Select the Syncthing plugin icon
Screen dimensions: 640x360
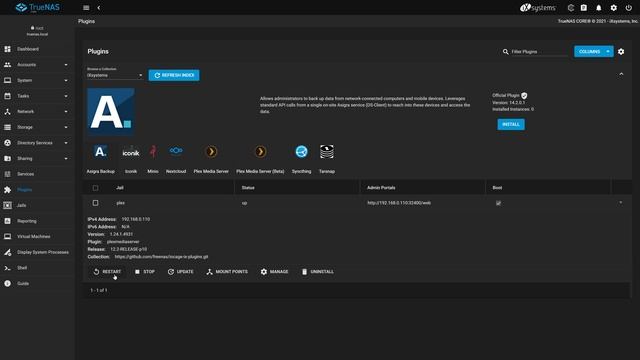(x=302, y=152)
